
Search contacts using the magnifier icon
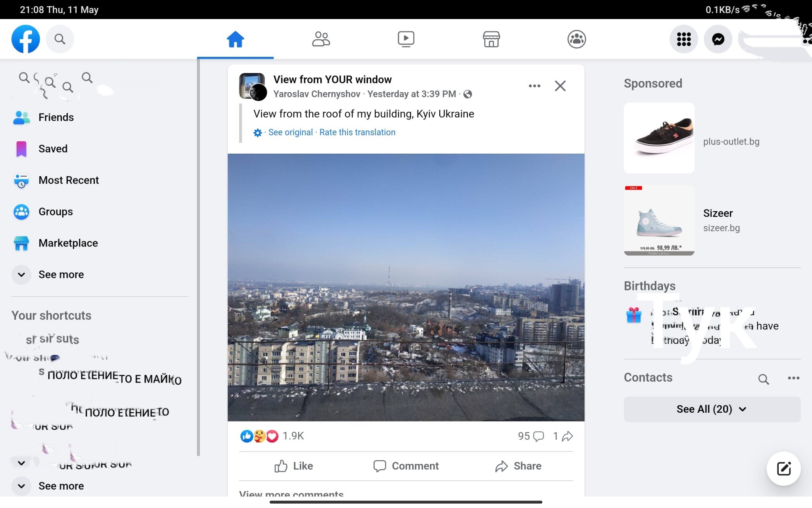(x=763, y=379)
